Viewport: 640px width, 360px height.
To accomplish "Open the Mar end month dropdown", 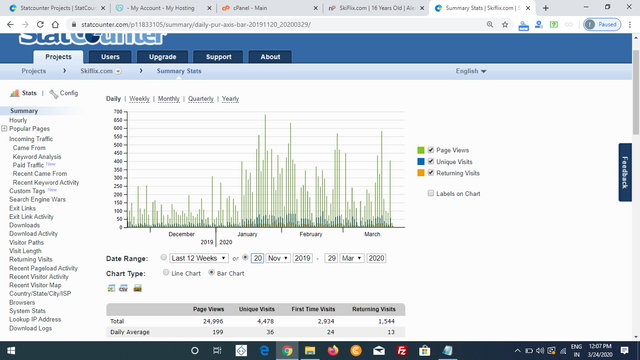I will point(352,258).
